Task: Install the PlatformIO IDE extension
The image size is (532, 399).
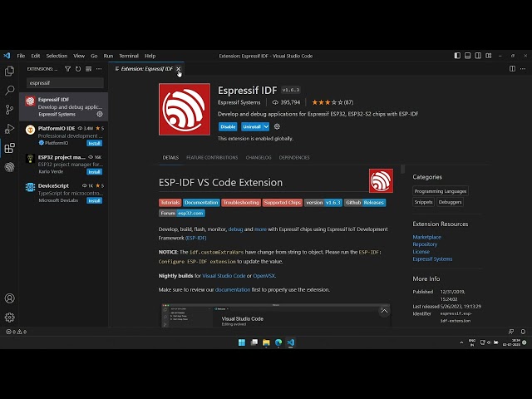Action: click(x=94, y=143)
